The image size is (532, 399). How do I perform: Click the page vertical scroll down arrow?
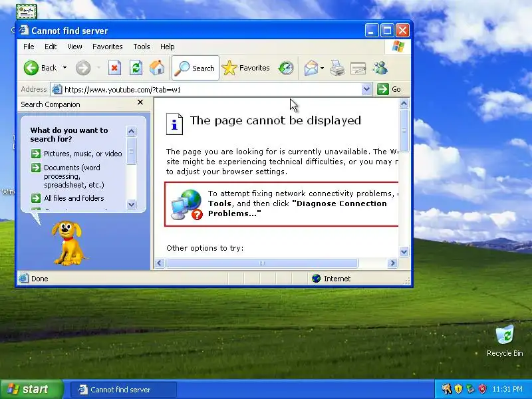click(404, 252)
